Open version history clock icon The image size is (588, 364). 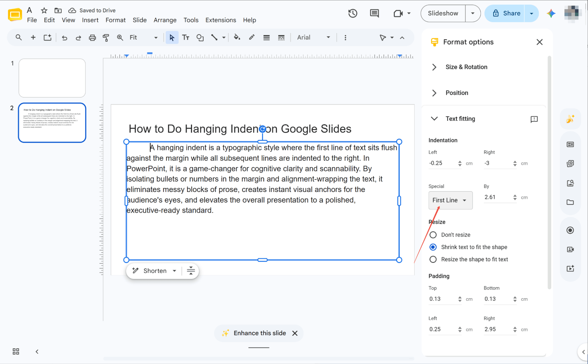coord(353,13)
